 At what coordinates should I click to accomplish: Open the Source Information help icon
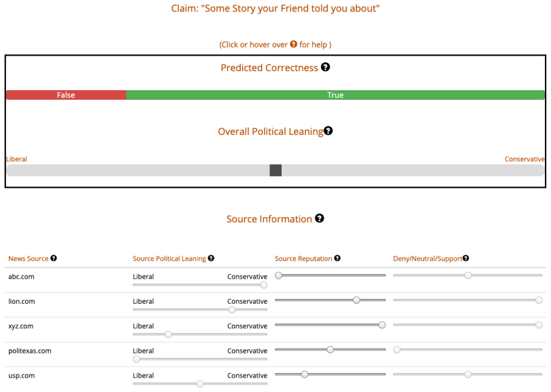click(320, 218)
